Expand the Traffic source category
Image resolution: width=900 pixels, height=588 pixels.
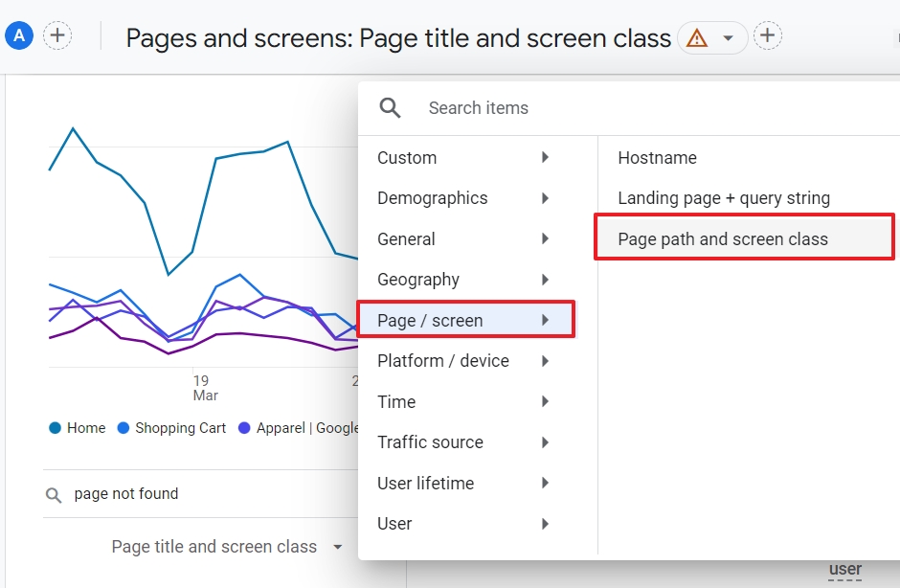(x=430, y=442)
